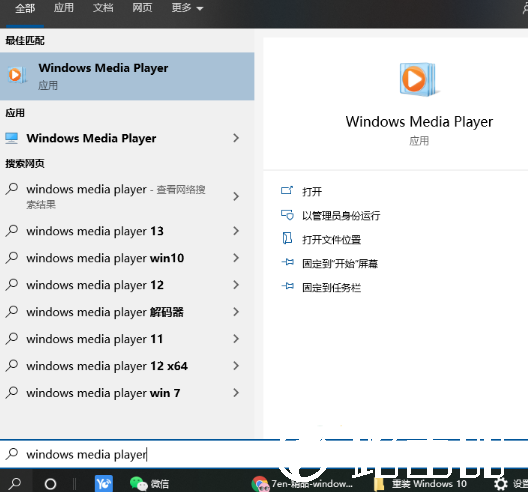This screenshot has width=528, height=492.
Task: Click search icon beside windows media player 解码器
Action: [12, 312]
